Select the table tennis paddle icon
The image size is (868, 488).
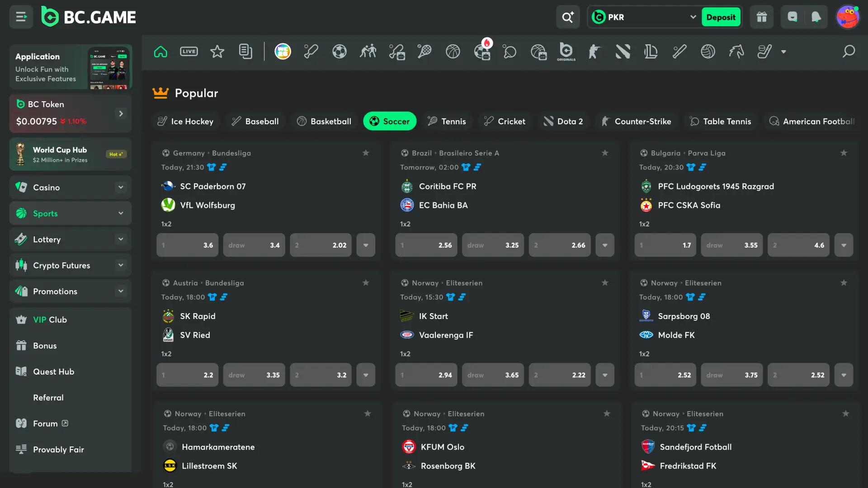coord(509,52)
